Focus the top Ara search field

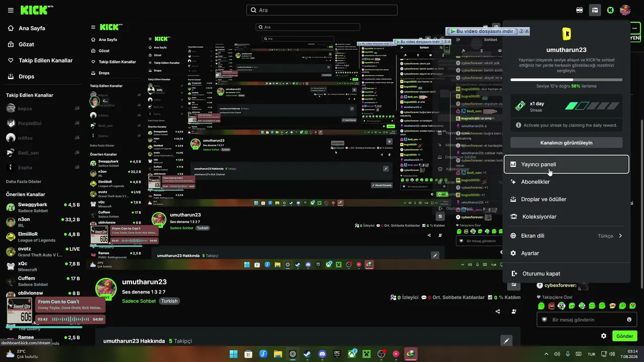point(322,10)
